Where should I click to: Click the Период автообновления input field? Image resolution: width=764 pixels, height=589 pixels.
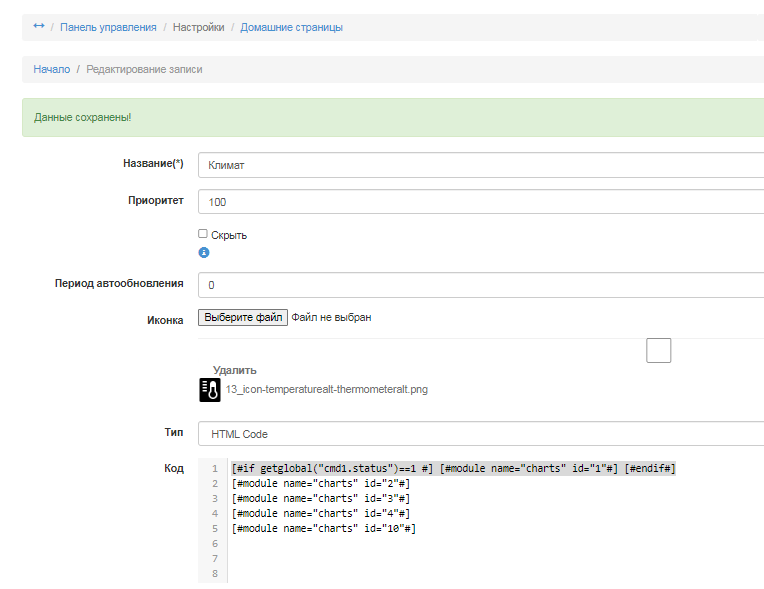click(x=480, y=285)
